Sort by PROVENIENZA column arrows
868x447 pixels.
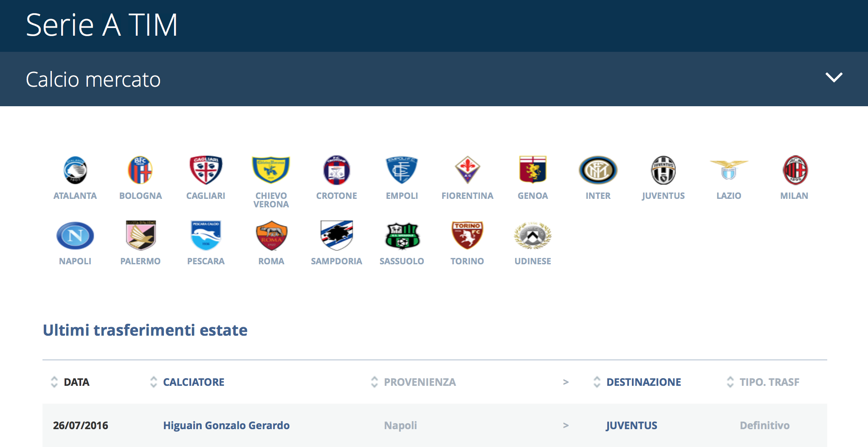tap(374, 382)
